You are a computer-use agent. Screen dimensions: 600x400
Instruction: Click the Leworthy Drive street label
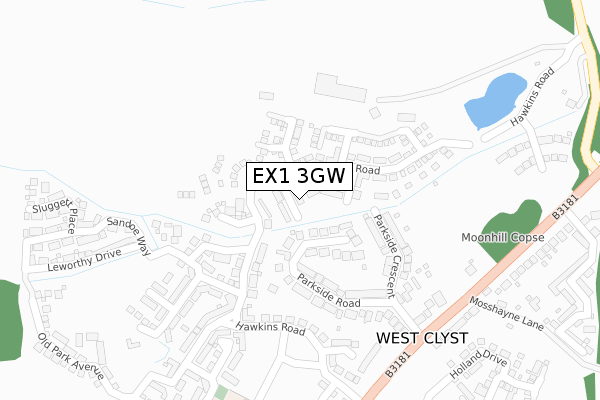pyautogui.click(x=85, y=260)
